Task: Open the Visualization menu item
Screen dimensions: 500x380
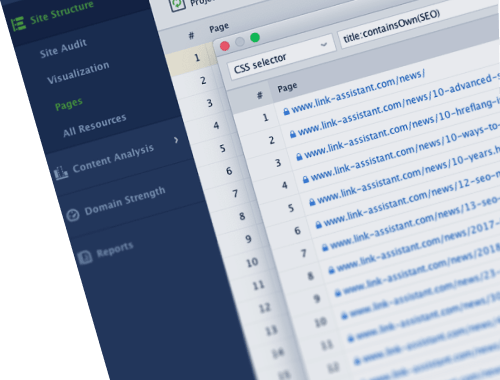Action: coord(78,72)
